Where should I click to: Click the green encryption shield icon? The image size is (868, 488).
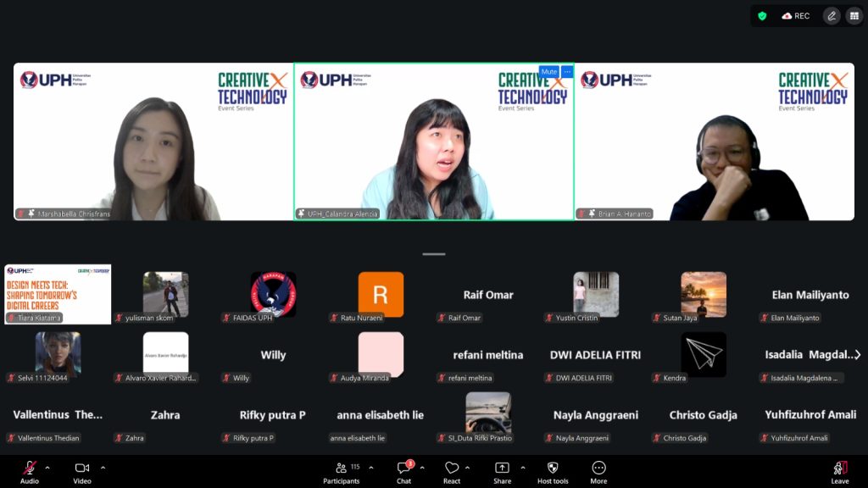pyautogui.click(x=762, y=16)
